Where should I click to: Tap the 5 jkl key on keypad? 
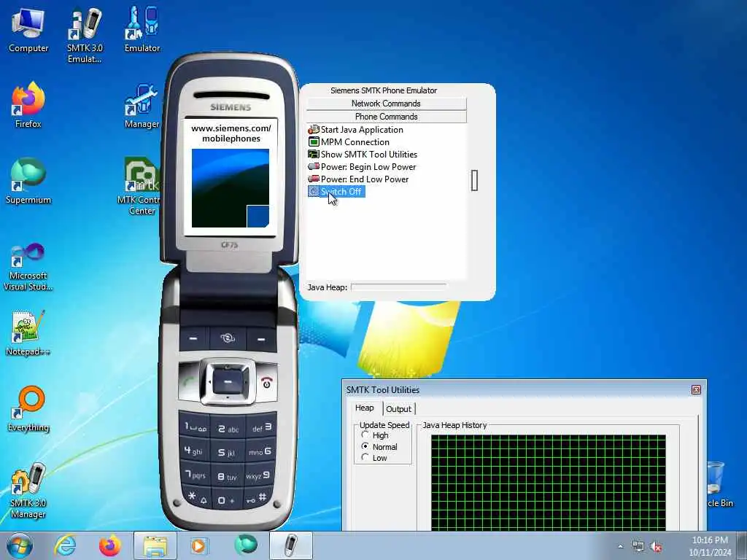coord(228,452)
